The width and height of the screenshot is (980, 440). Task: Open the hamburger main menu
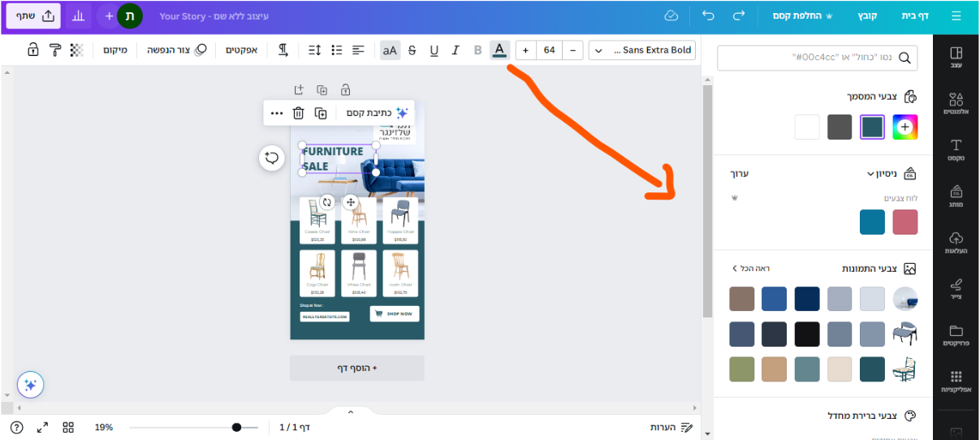click(x=956, y=15)
